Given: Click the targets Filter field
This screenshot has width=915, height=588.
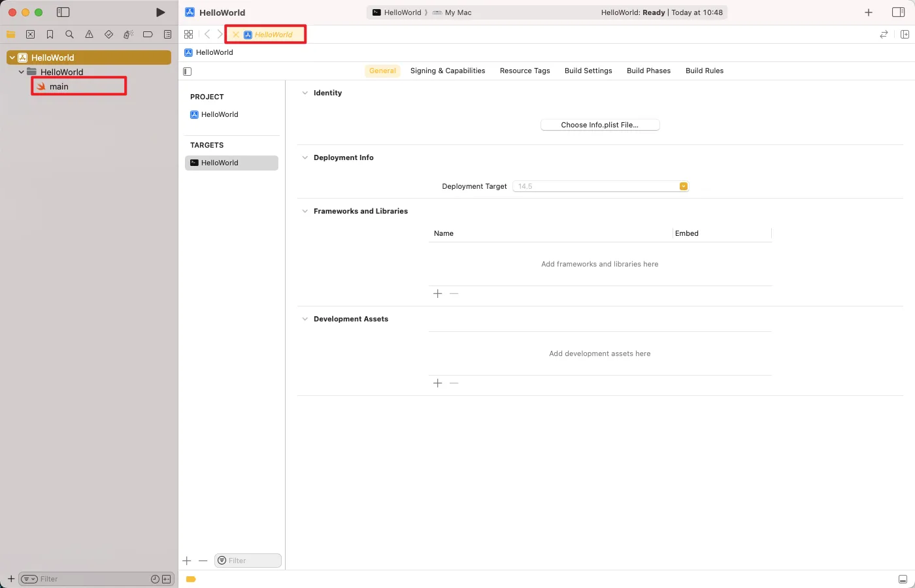Looking at the screenshot, I should point(248,561).
